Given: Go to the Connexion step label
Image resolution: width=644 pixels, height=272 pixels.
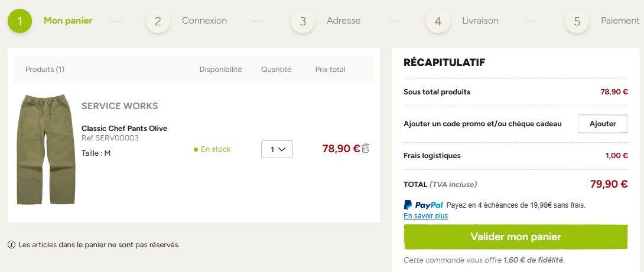Looking at the screenshot, I should point(204,21).
